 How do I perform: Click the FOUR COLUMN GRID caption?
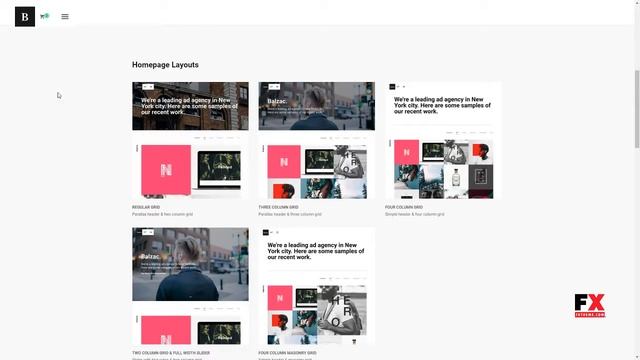click(x=404, y=207)
